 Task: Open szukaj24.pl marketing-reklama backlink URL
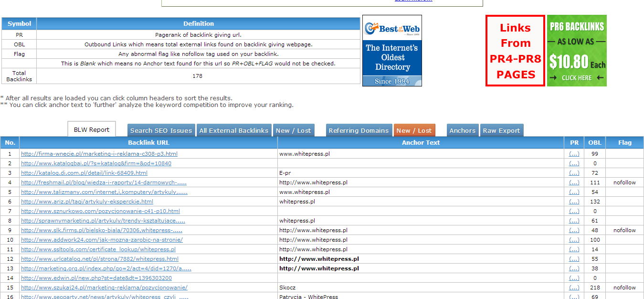(x=104, y=288)
